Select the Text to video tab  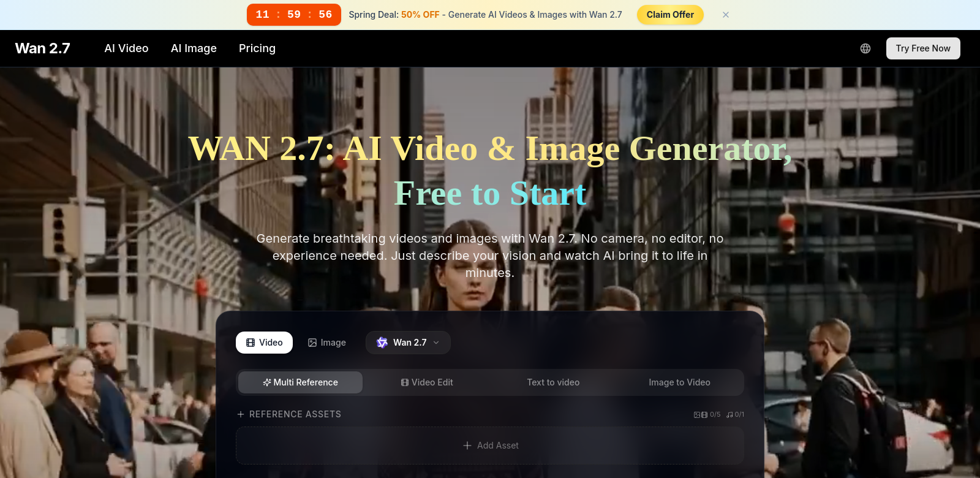(x=553, y=382)
